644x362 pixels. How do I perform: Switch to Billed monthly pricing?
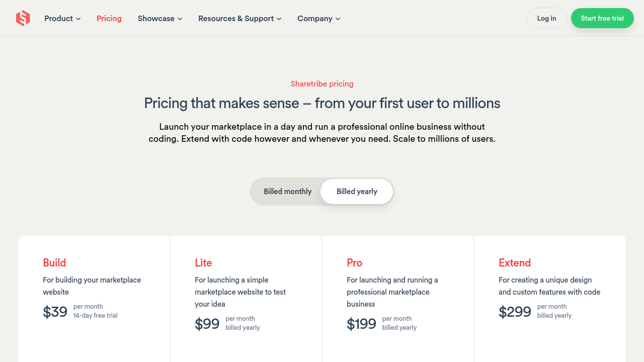tap(287, 192)
